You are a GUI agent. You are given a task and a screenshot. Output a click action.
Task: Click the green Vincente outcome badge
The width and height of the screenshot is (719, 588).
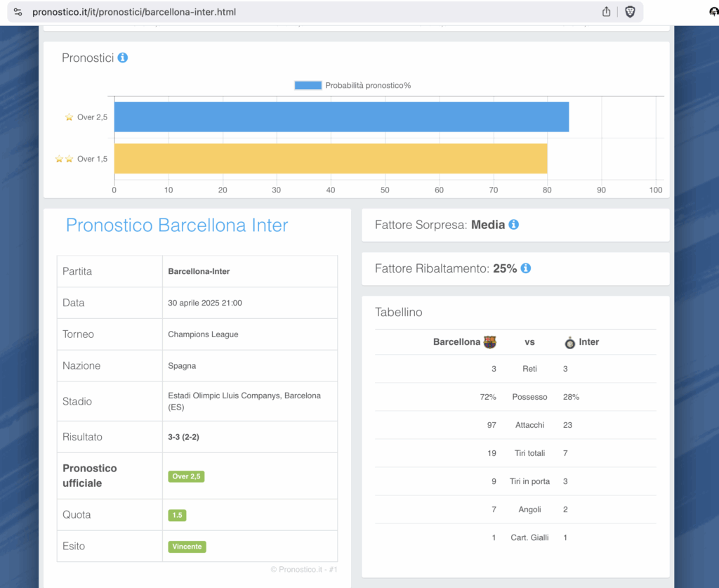187,547
